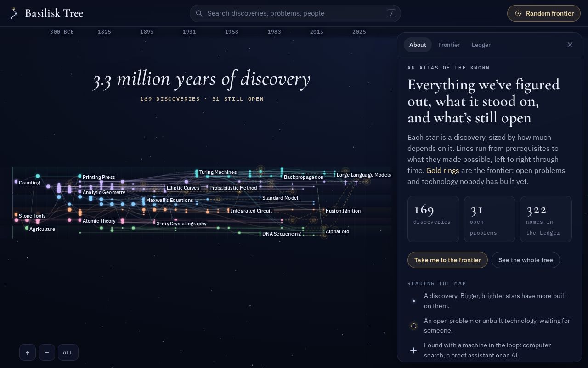Image resolution: width=588 pixels, height=368 pixels.
Task: Click Take me to the frontier
Action: coord(447,260)
